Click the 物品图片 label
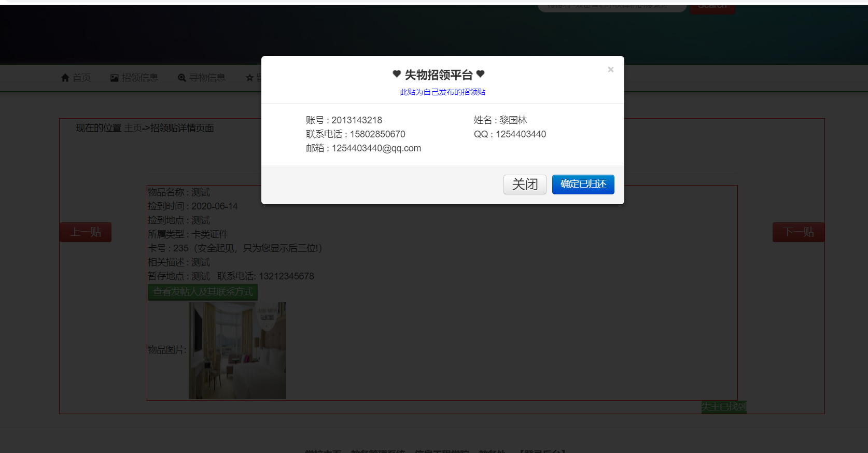Image resolution: width=868 pixels, height=453 pixels. (167, 350)
